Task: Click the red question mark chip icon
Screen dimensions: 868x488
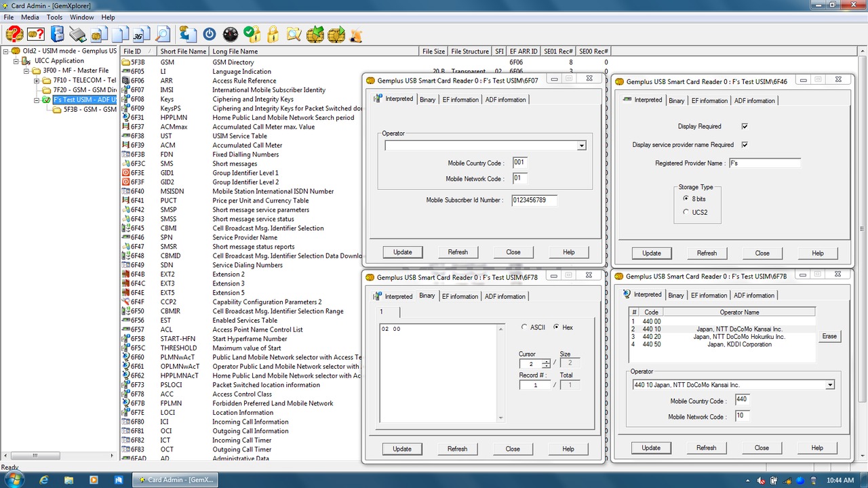Action: click(x=14, y=34)
